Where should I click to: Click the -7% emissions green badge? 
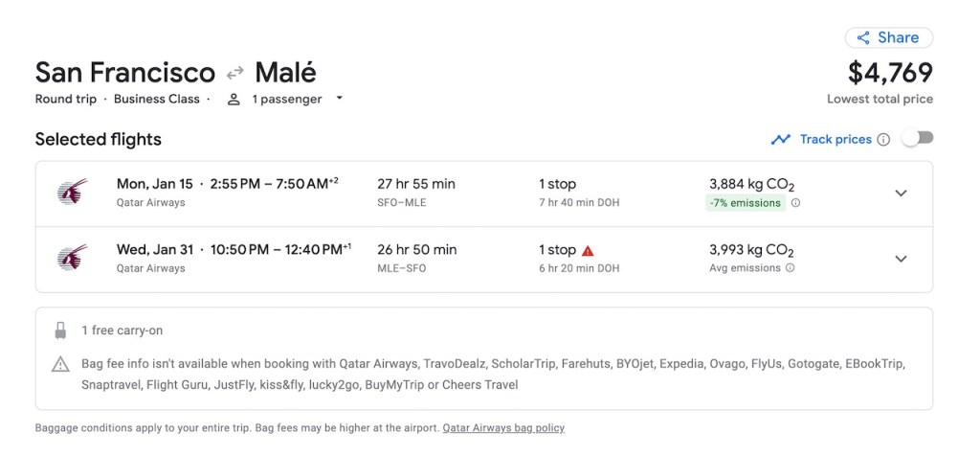(x=746, y=203)
